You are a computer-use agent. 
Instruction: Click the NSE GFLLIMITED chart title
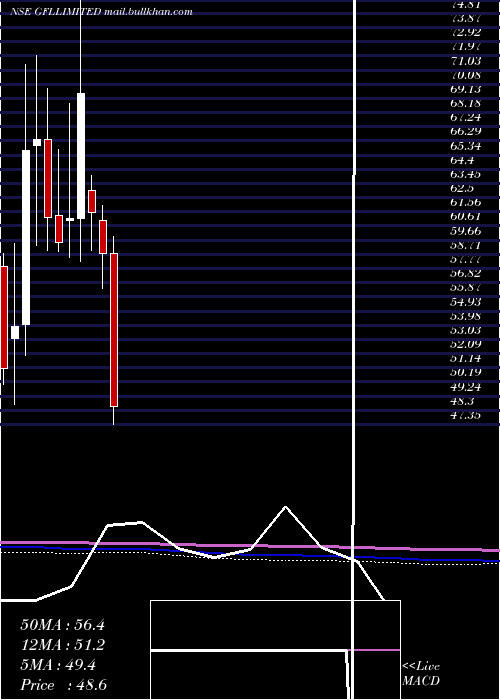point(102,12)
